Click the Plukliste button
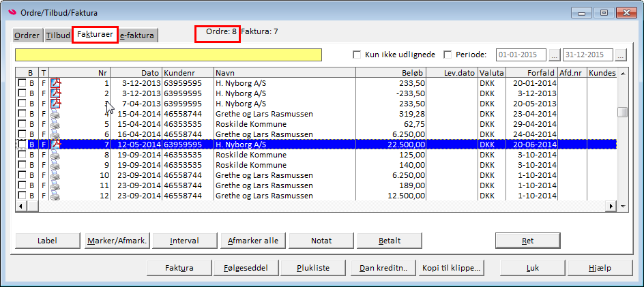The height and width of the screenshot is (287, 644). click(x=313, y=268)
